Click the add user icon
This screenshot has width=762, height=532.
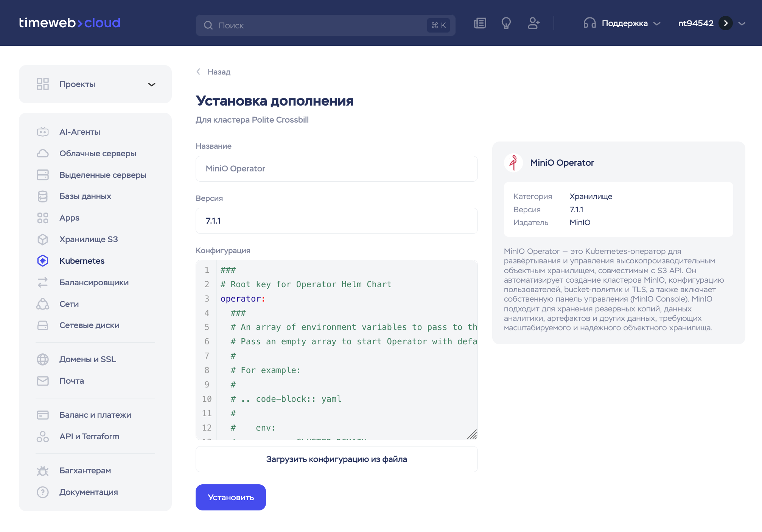[533, 23]
